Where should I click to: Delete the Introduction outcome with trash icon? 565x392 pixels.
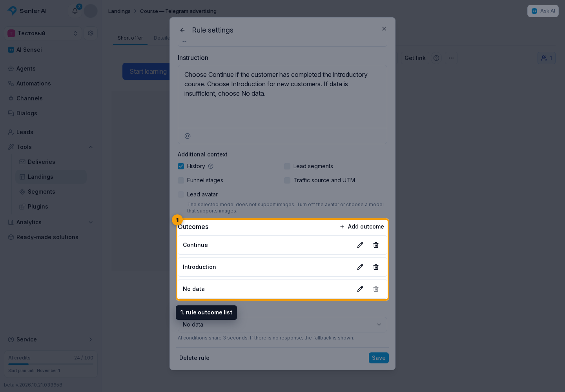pyautogui.click(x=376, y=267)
